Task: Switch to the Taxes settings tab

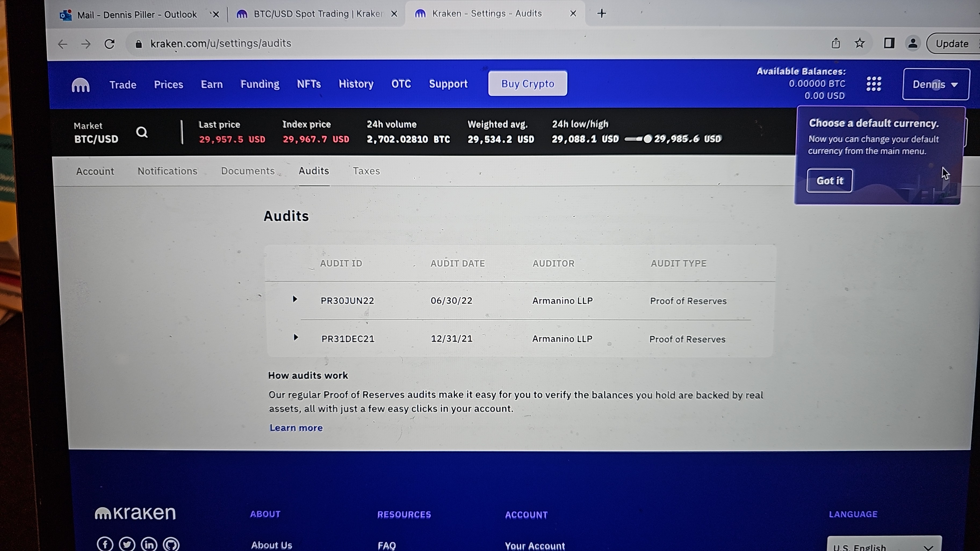Action: click(366, 171)
